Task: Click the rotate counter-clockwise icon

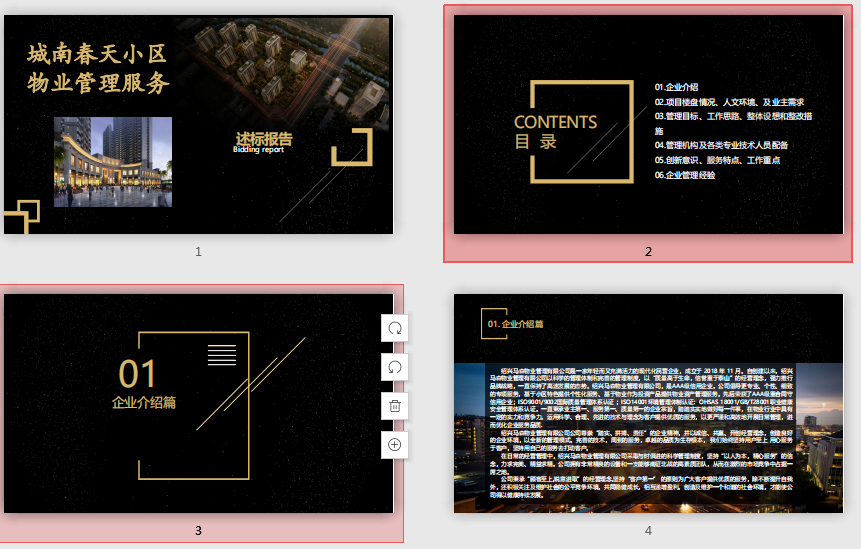Action: point(395,367)
